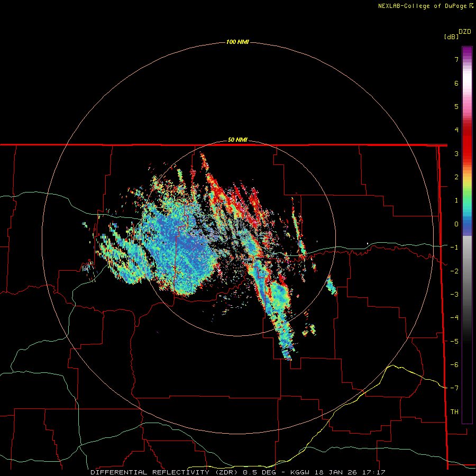Click the purple top of color bar

coord(467,52)
